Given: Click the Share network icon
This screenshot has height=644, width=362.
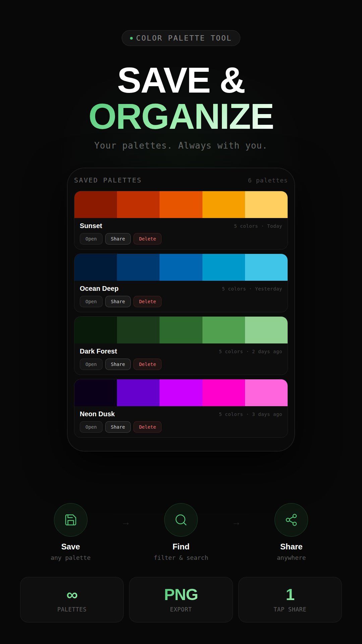Looking at the screenshot, I should tap(291, 520).
